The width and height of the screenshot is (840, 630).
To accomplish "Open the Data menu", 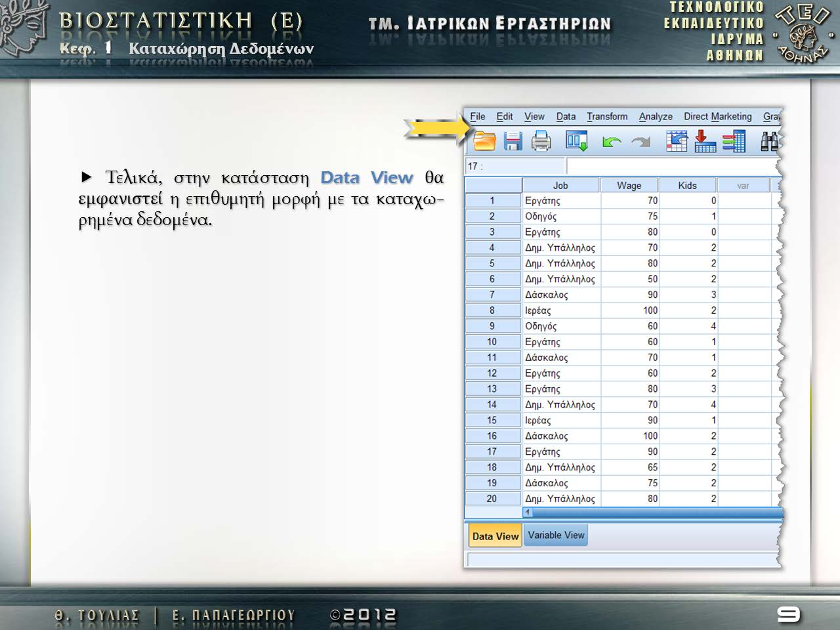I will (x=566, y=117).
